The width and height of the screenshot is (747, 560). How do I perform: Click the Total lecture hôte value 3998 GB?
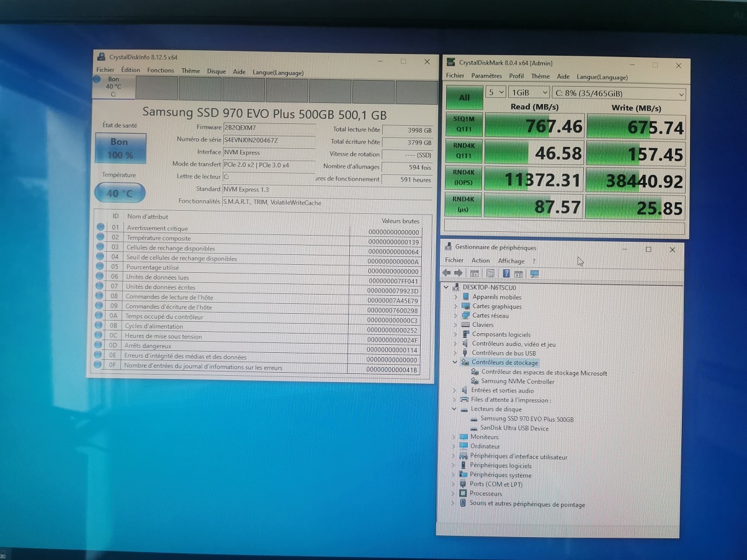[407, 130]
